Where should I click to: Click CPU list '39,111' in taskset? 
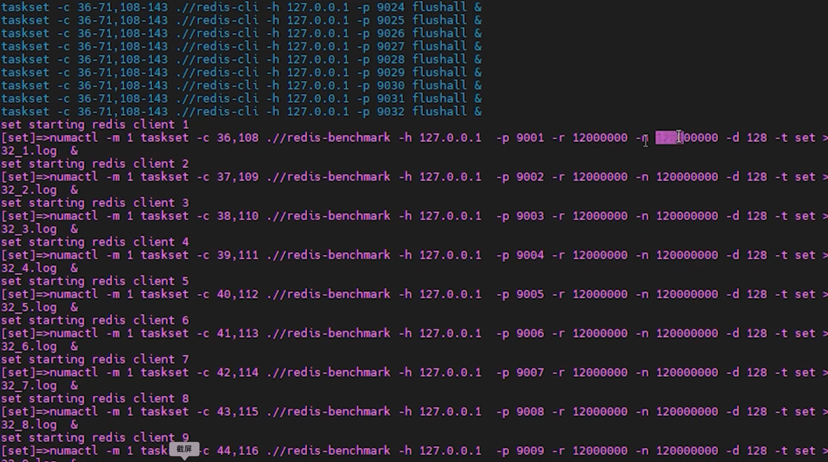click(238, 255)
